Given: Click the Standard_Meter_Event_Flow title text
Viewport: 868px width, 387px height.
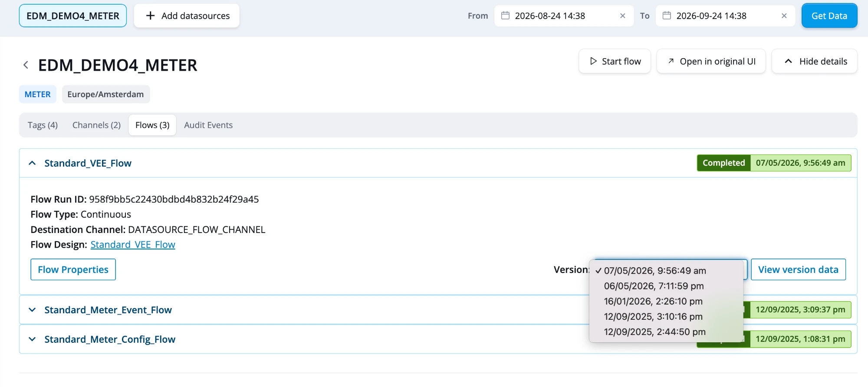Looking at the screenshot, I should click(108, 310).
